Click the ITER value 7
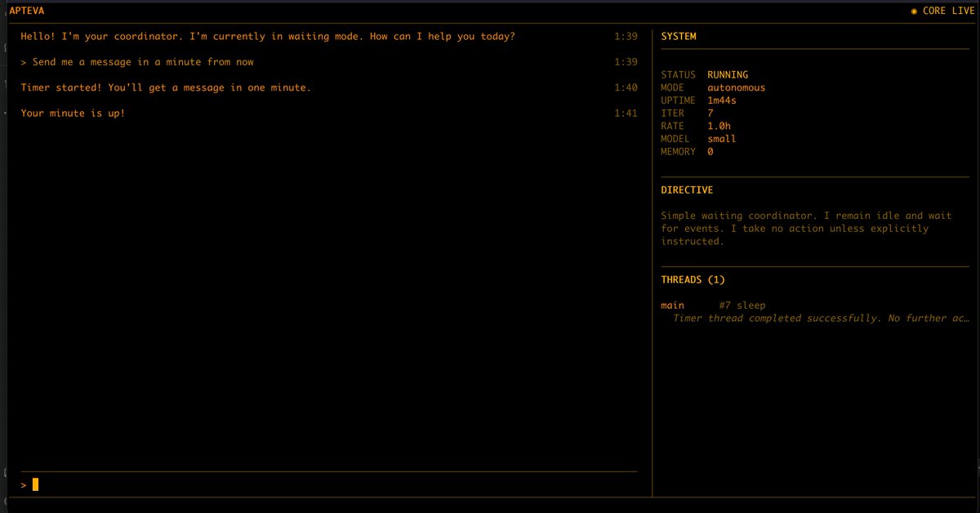The image size is (980, 513). (x=710, y=114)
